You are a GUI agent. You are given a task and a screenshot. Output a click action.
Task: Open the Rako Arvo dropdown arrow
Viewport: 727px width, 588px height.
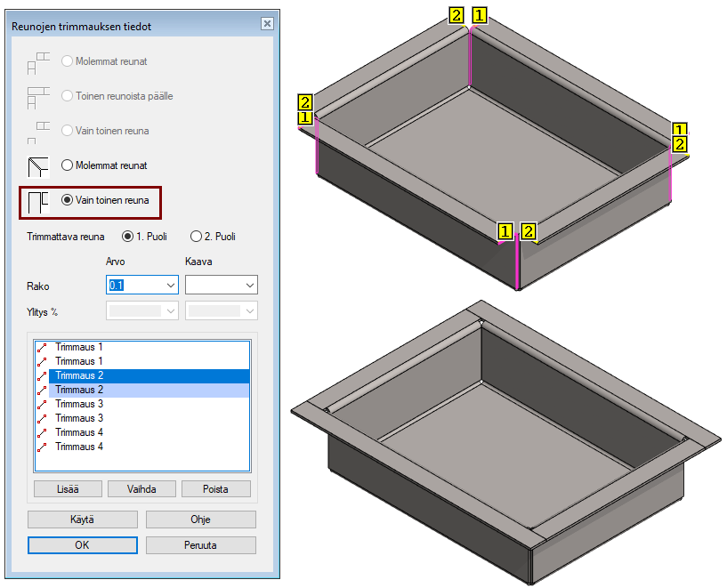click(171, 286)
